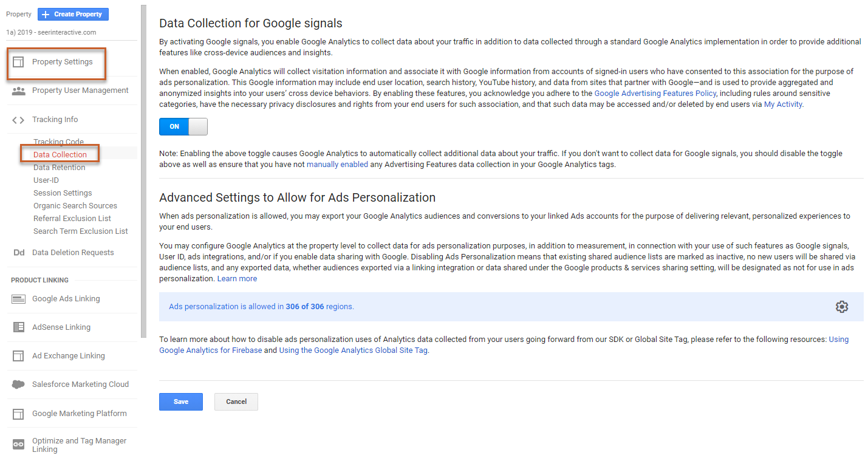Click the Google Ads Linking icon

coord(18,299)
